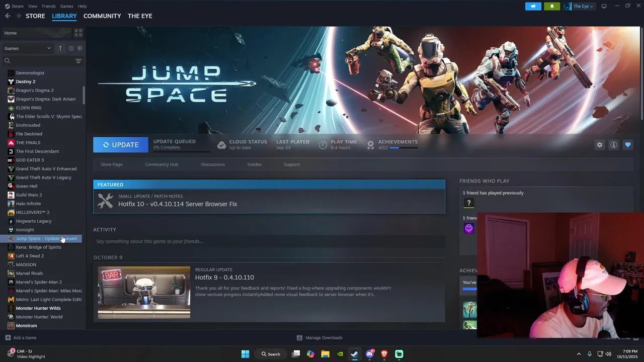Open the View menu
This screenshot has height=362, width=644.
pos(33,6)
